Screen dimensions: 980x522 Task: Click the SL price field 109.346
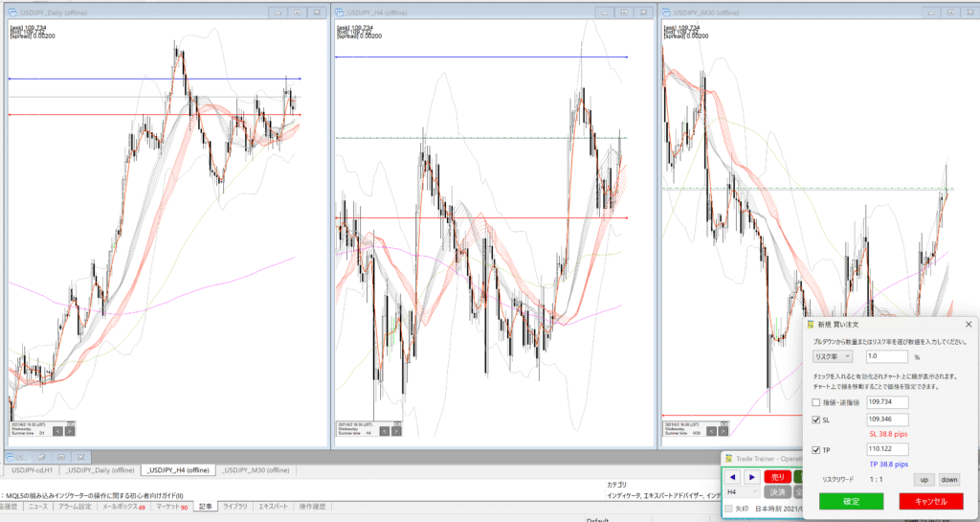coord(887,420)
